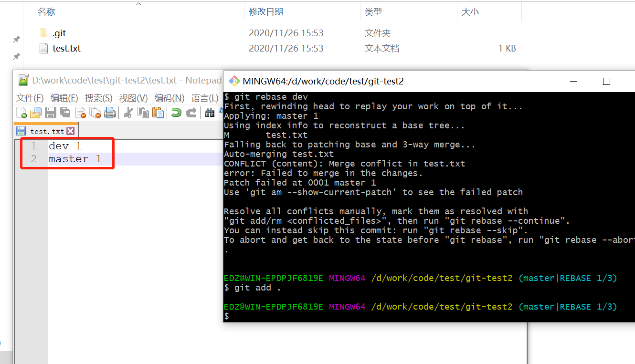The image size is (635, 364).
Task: Click the Print icon in Notepad++ toolbar
Action: pyautogui.click(x=110, y=113)
